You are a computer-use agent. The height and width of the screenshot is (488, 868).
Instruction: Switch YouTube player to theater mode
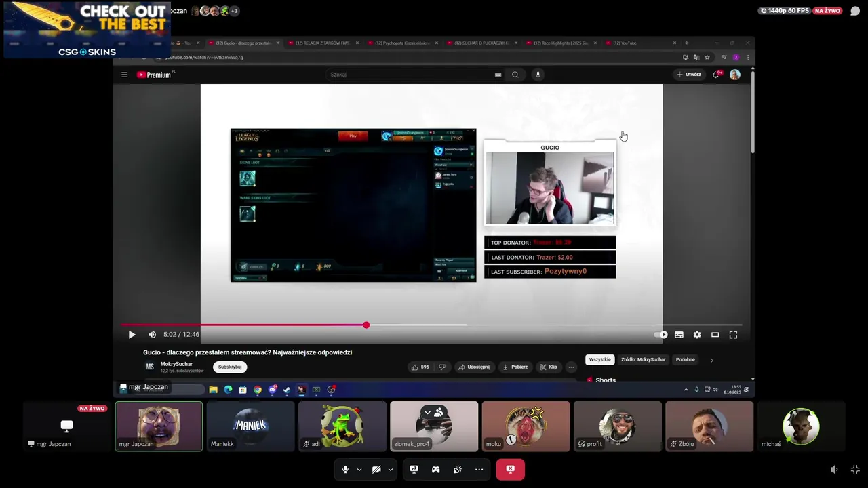pos(715,335)
